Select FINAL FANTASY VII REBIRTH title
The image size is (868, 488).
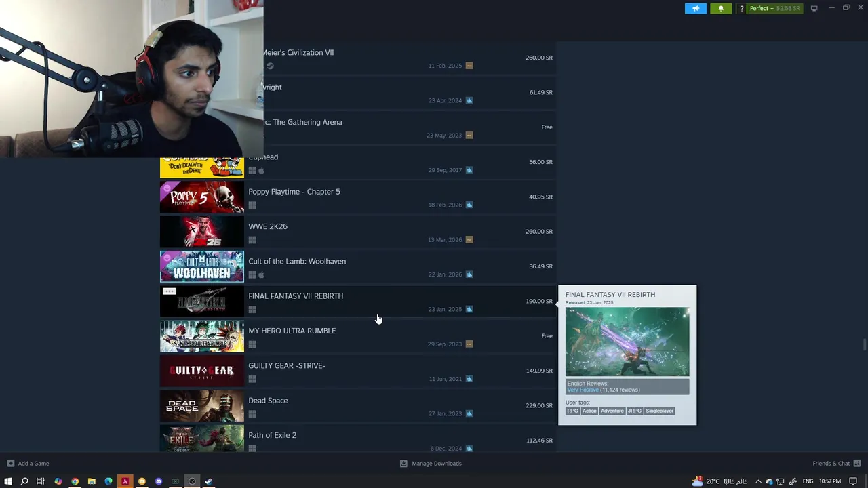point(296,296)
